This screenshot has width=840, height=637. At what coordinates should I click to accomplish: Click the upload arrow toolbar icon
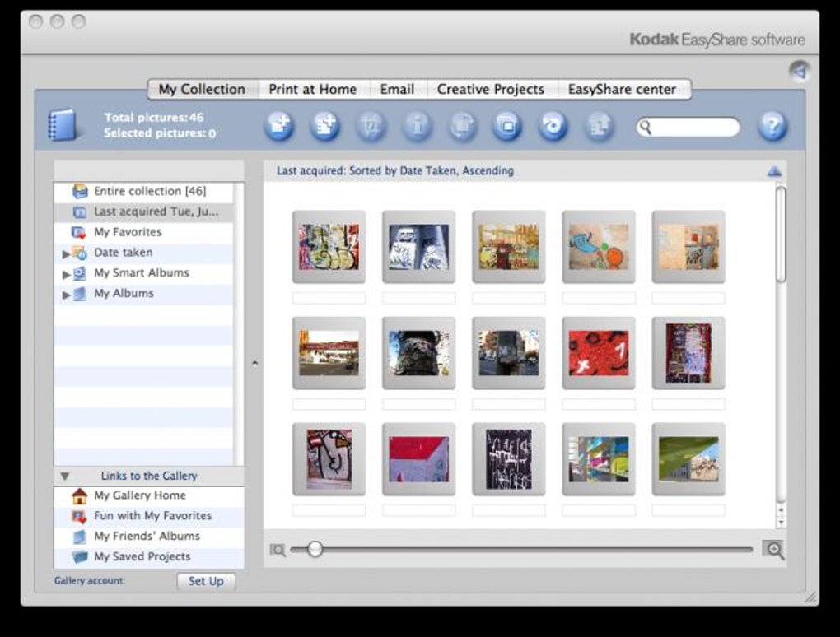599,126
